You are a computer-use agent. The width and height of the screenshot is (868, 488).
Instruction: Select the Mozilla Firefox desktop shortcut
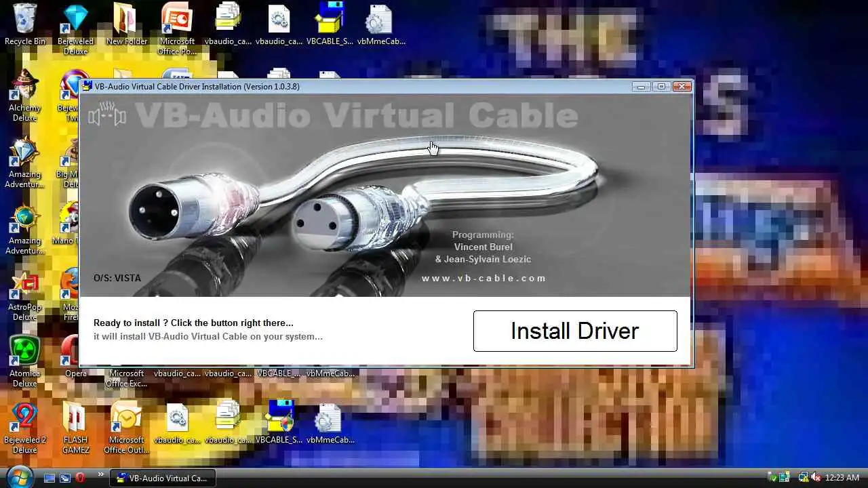tap(71, 295)
